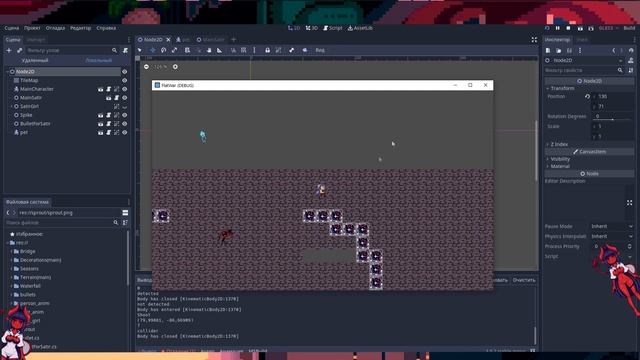This screenshot has height=360, width=640.
Task: Switch to the AssetLib workspace
Action: click(360, 28)
